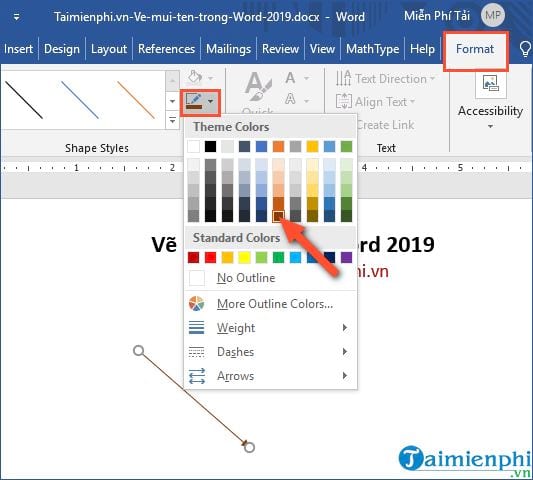Apply the blue line shape style
This screenshot has height=480, width=533.
[80, 100]
